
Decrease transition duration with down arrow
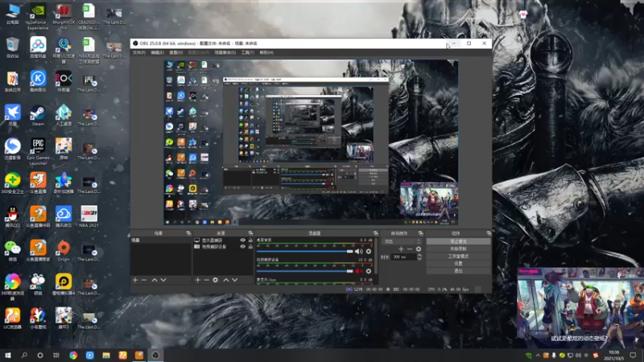tap(419, 258)
